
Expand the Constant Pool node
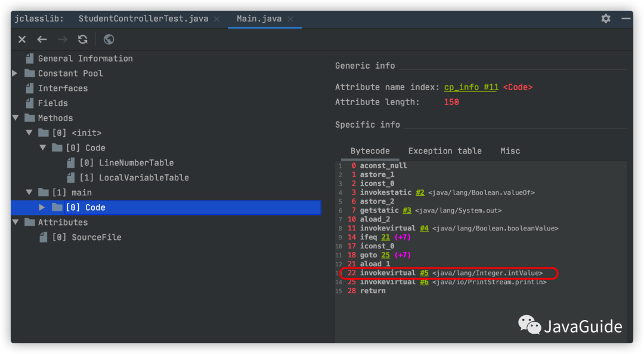click(x=15, y=73)
